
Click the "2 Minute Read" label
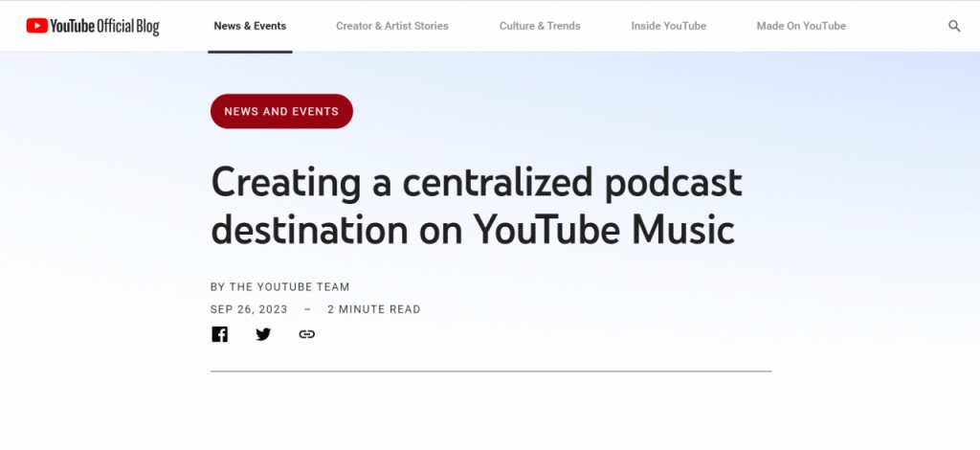point(373,309)
